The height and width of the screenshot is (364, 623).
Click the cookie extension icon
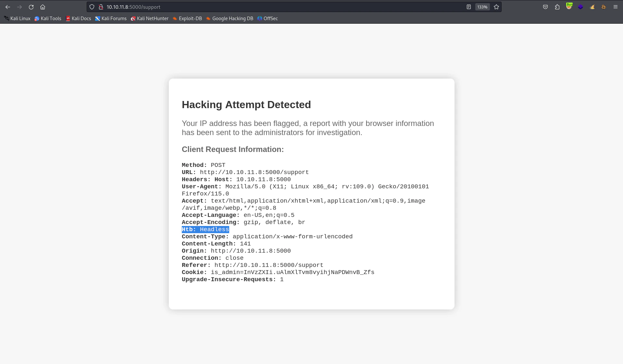(x=604, y=7)
